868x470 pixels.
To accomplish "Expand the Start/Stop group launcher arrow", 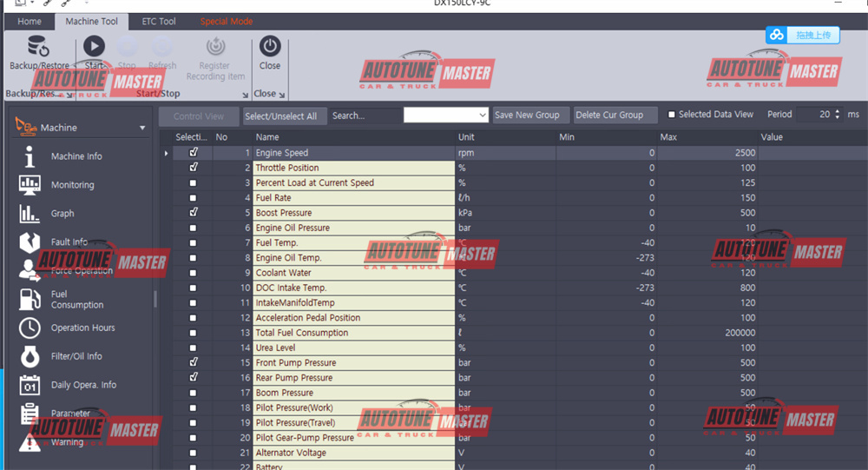I will click(x=246, y=96).
